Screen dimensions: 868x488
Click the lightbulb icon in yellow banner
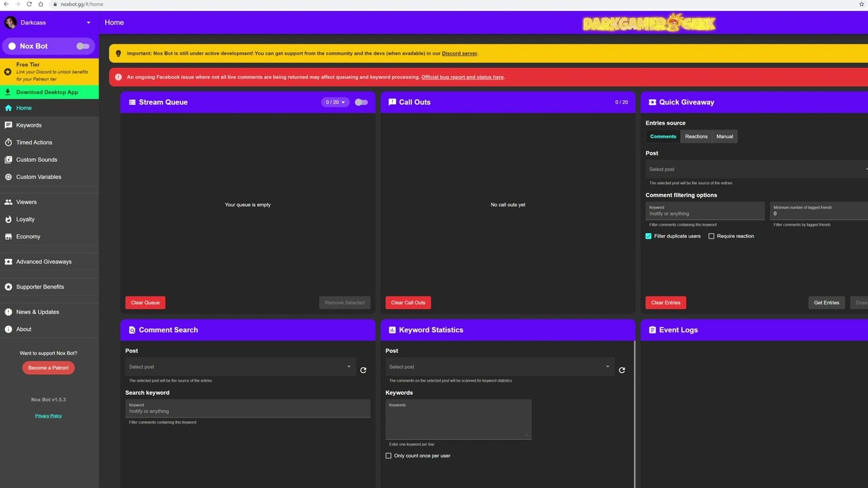click(x=119, y=53)
